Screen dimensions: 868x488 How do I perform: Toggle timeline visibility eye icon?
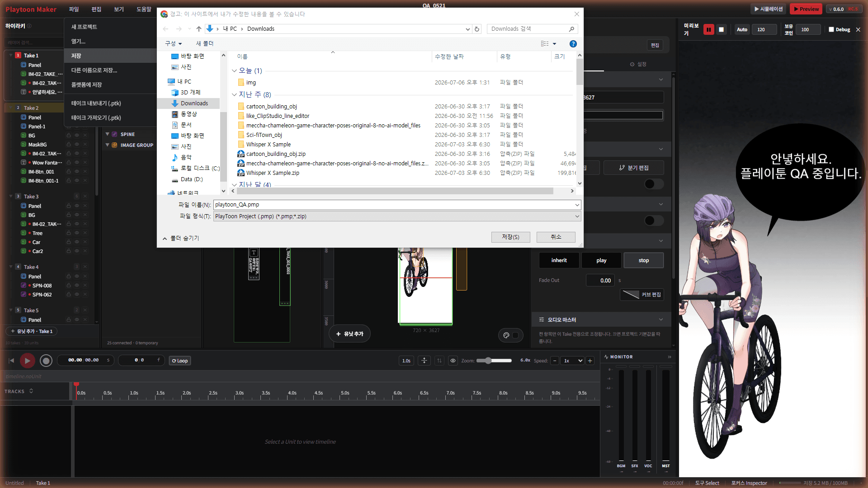(453, 361)
